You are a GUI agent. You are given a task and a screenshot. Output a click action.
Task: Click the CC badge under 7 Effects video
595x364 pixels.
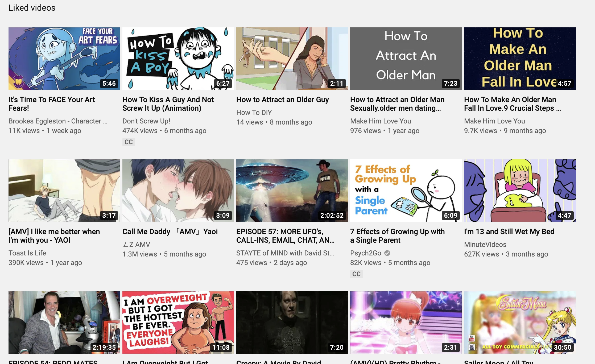pyautogui.click(x=356, y=274)
